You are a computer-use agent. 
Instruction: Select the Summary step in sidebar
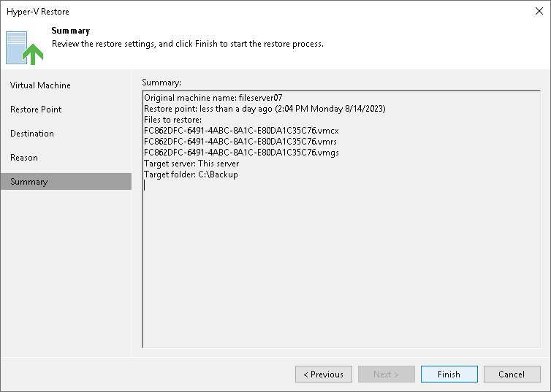[66, 182]
